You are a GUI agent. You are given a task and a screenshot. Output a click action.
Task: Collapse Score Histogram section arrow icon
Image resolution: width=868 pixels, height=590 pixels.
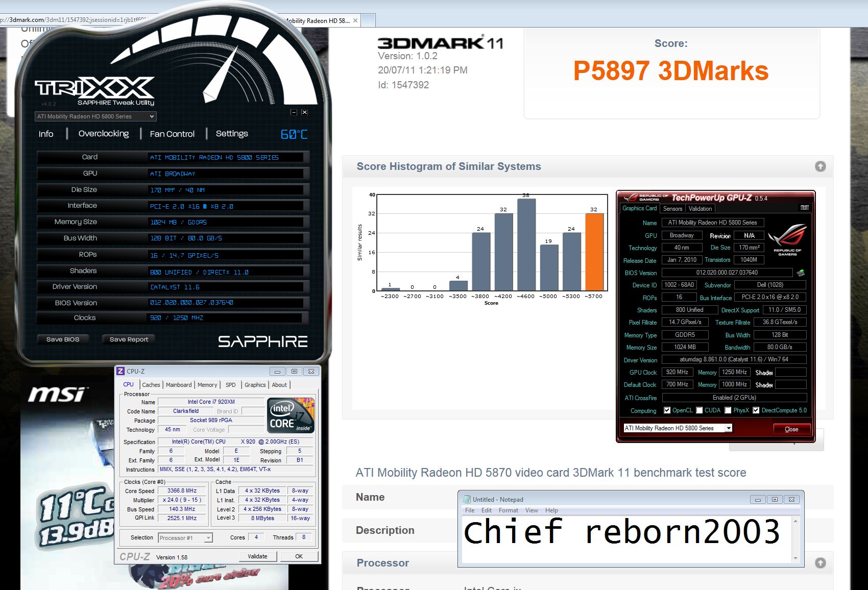pyautogui.click(x=820, y=166)
